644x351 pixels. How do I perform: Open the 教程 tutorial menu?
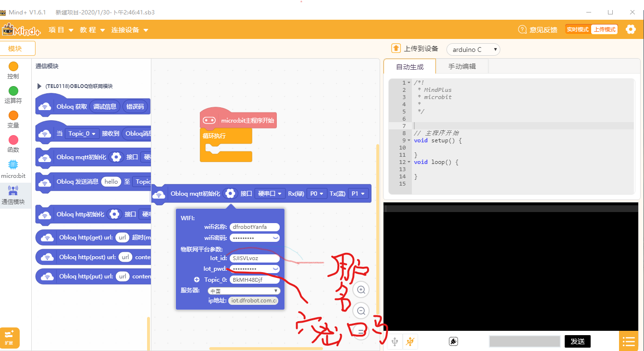click(92, 30)
